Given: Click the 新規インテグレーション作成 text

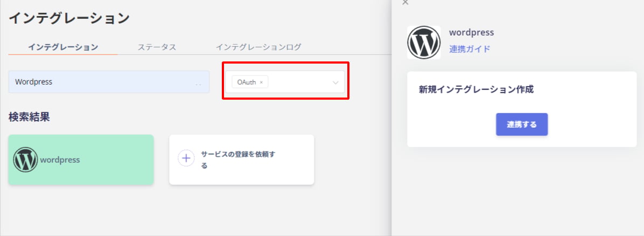Looking at the screenshot, I should click(476, 89).
